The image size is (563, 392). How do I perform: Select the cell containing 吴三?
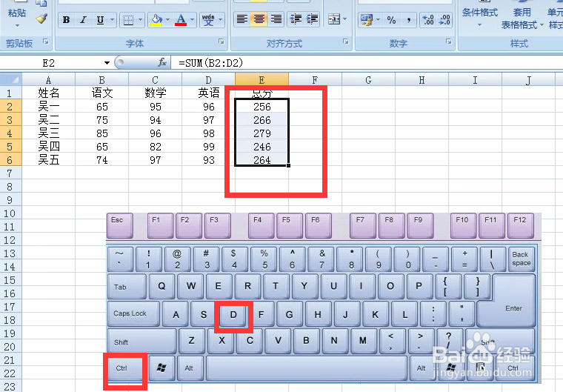pos(48,133)
